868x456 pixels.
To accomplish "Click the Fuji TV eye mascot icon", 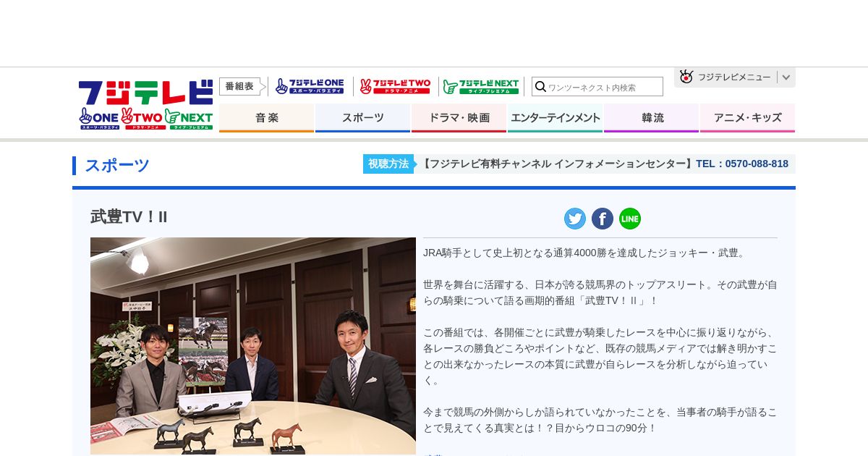I will pyautogui.click(x=686, y=77).
